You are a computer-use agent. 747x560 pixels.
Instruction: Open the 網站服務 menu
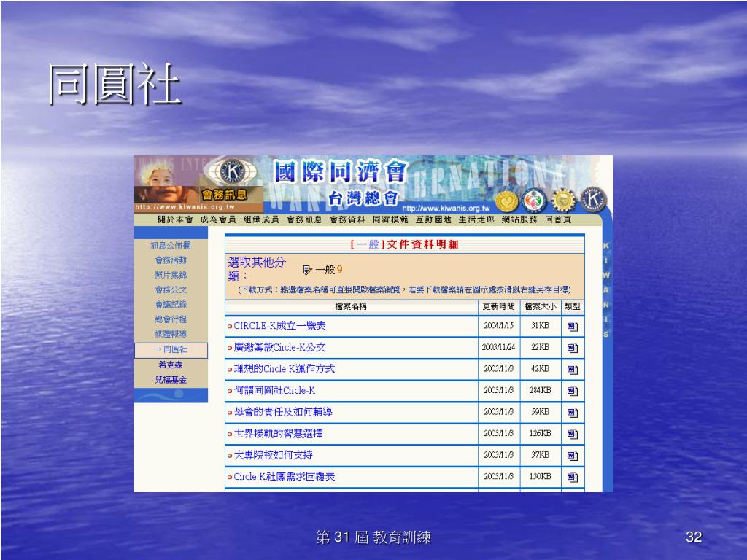[x=519, y=219]
